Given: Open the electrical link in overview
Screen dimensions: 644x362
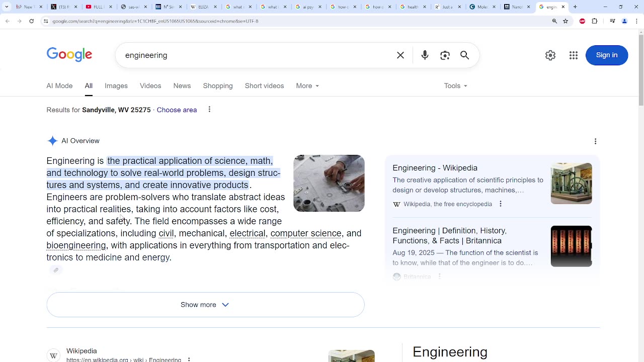Looking at the screenshot, I should (248, 233).
